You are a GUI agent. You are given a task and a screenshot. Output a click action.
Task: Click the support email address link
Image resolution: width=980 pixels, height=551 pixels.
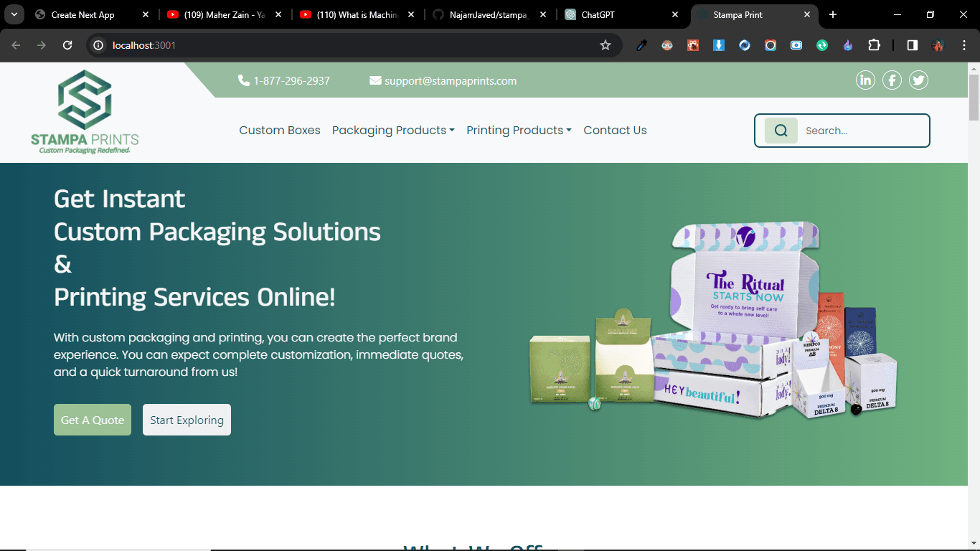(x=450, y=81)
